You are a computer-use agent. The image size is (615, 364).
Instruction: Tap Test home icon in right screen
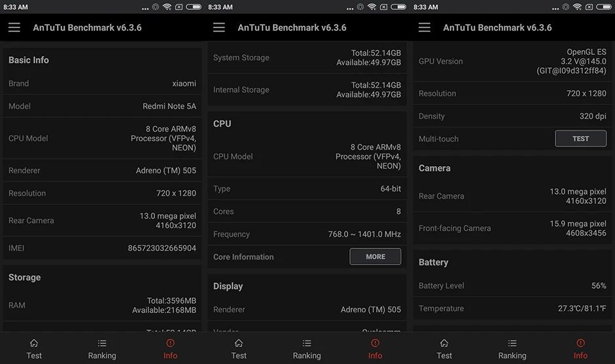pos(444,343)
